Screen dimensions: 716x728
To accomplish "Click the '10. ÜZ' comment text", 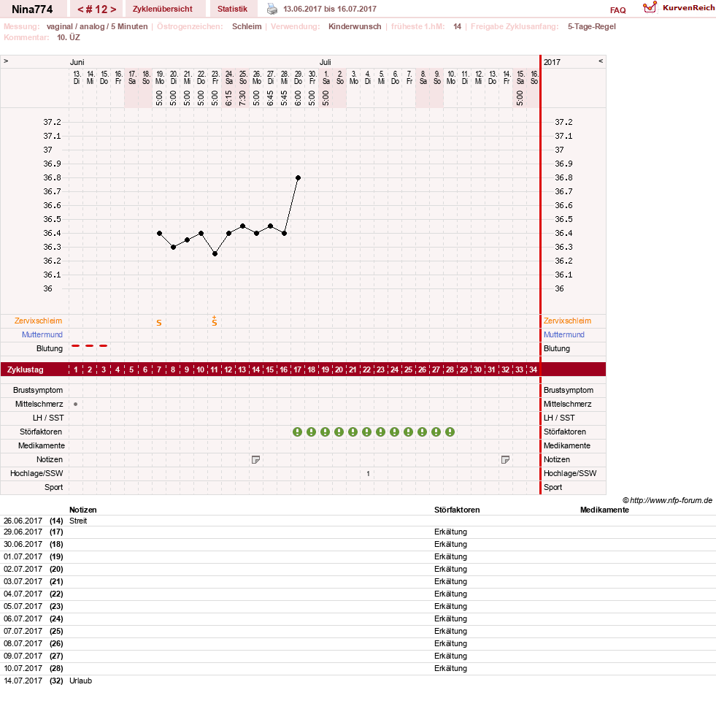I will tap(69, 38).
